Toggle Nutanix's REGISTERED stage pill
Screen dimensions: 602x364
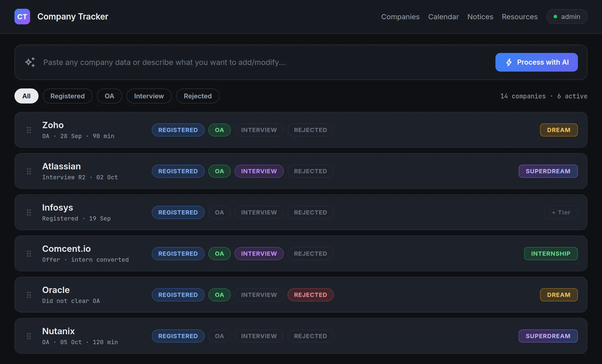point(178,336)
